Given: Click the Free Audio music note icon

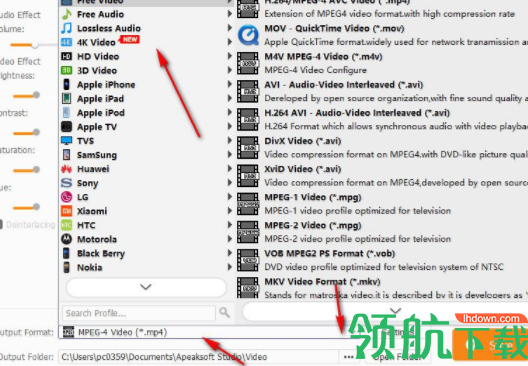Looking at the screenshot, I should [66, 14].
